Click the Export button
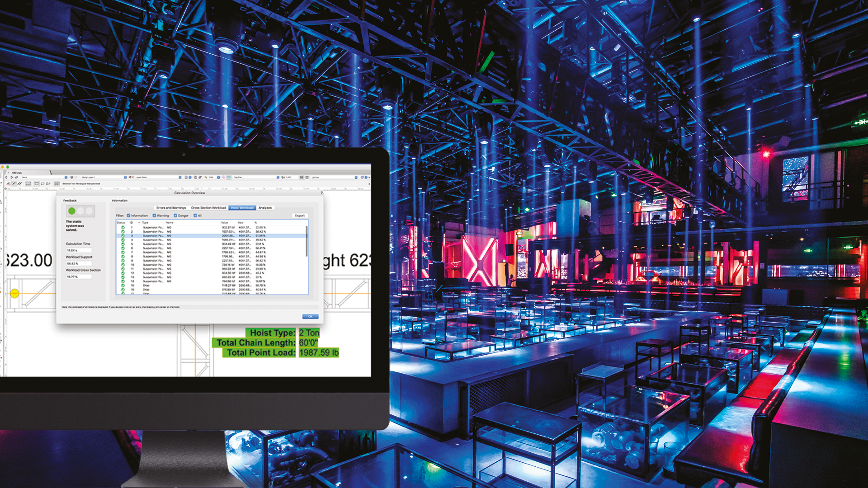The height and width of the screenshot is (488, 868). pyautogui.click(x=300, y=216)
